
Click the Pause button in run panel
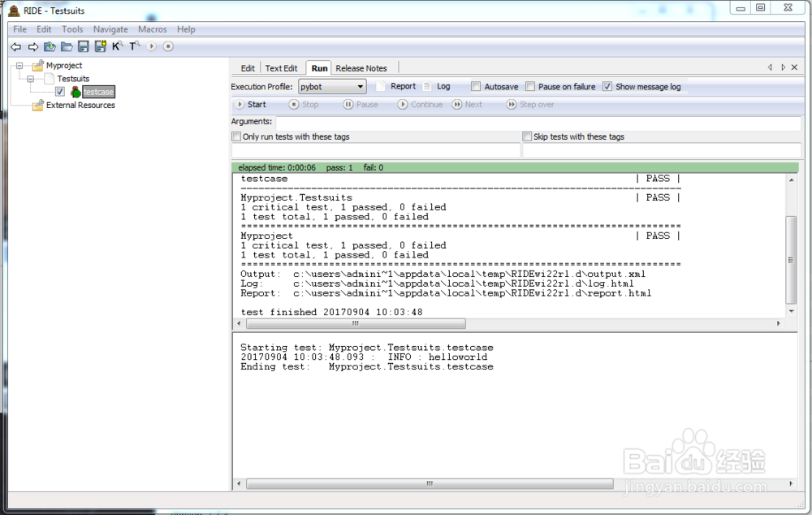click(x=361, y=105)
